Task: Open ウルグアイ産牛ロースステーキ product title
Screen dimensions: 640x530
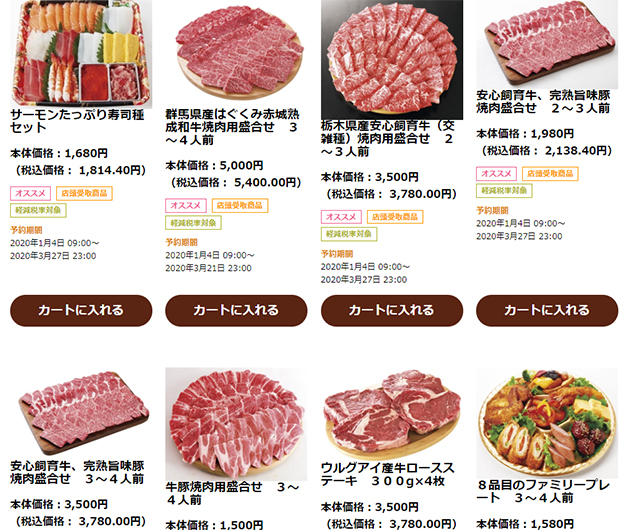Action: pos(388,474)
